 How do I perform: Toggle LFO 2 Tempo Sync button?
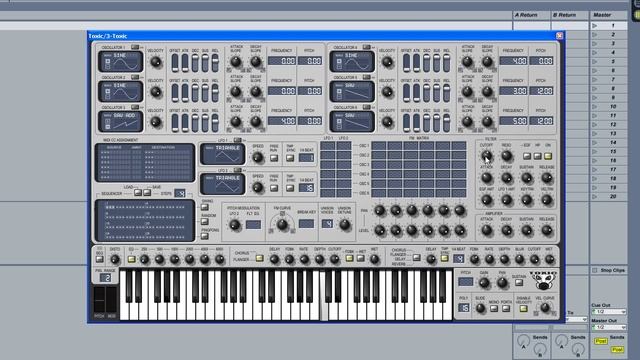click(x=290, y=188)
